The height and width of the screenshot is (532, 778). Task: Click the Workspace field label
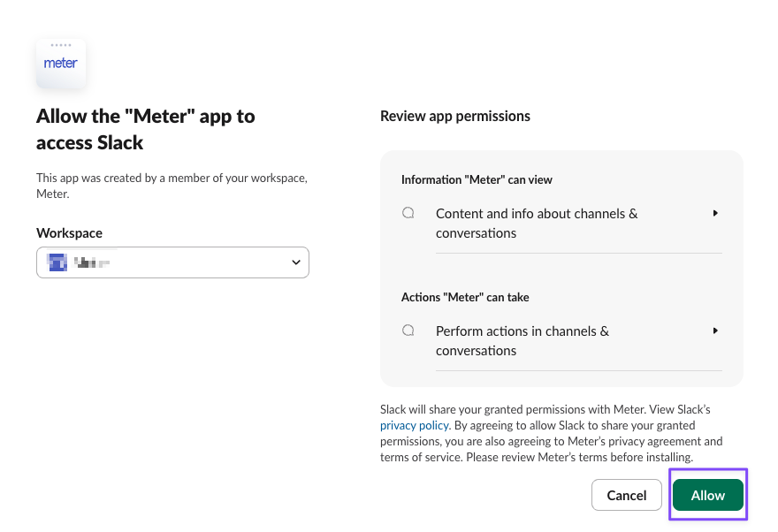click(69, 232)
